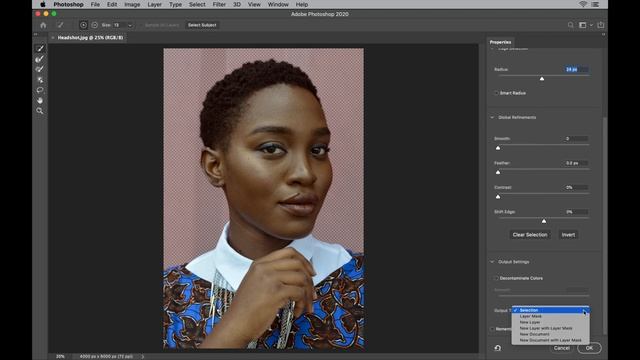Open the Apple menu
Screen dimensions: 640x360
pos(43,4)
